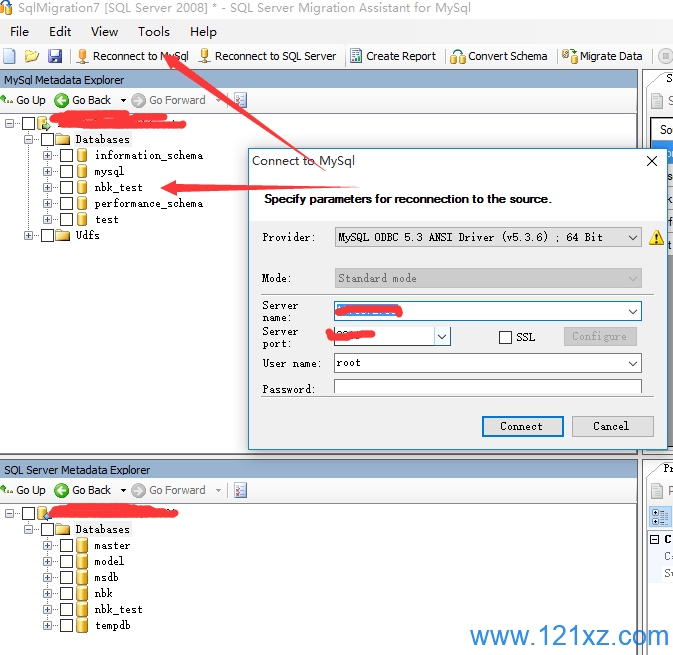The image size is (673, 655).
Task: Collapse the MySql Databases folder
Action: coord(28,139)
